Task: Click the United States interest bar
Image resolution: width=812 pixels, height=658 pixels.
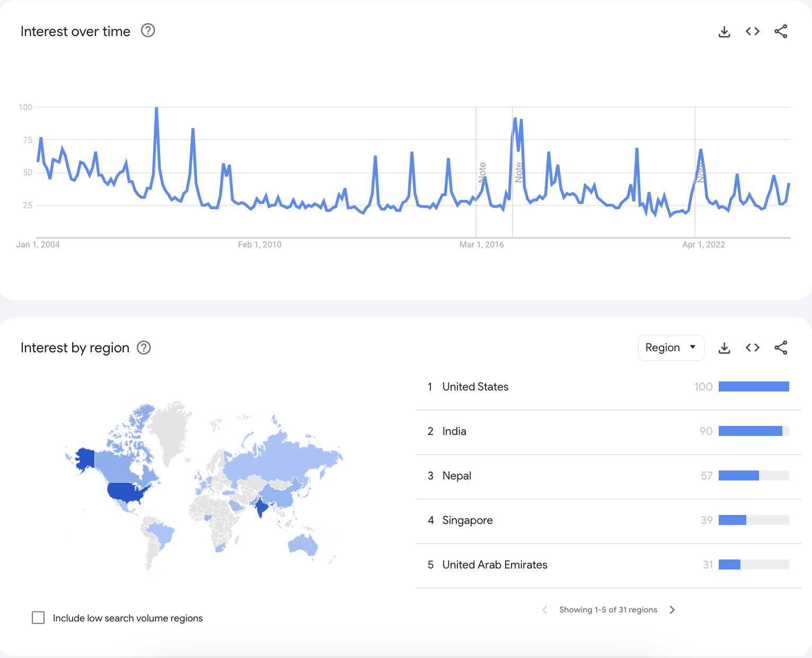Action: coord(754,387)
